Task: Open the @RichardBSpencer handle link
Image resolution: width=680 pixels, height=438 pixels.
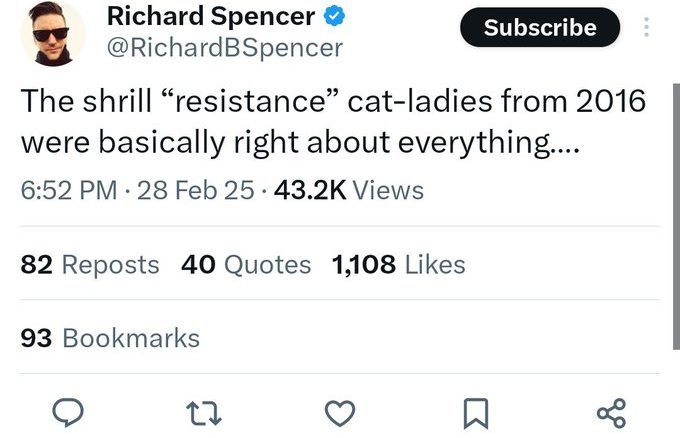Action: [225, 48]
